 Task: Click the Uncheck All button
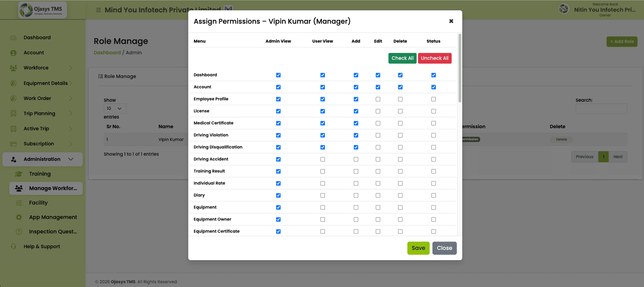(435, 58)
